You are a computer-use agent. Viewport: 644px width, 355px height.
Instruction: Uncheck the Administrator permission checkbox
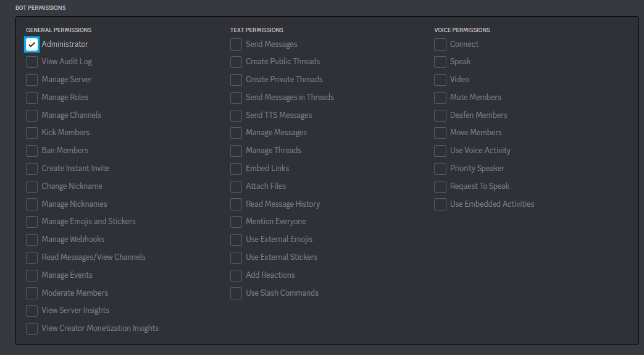click(32, 44)
